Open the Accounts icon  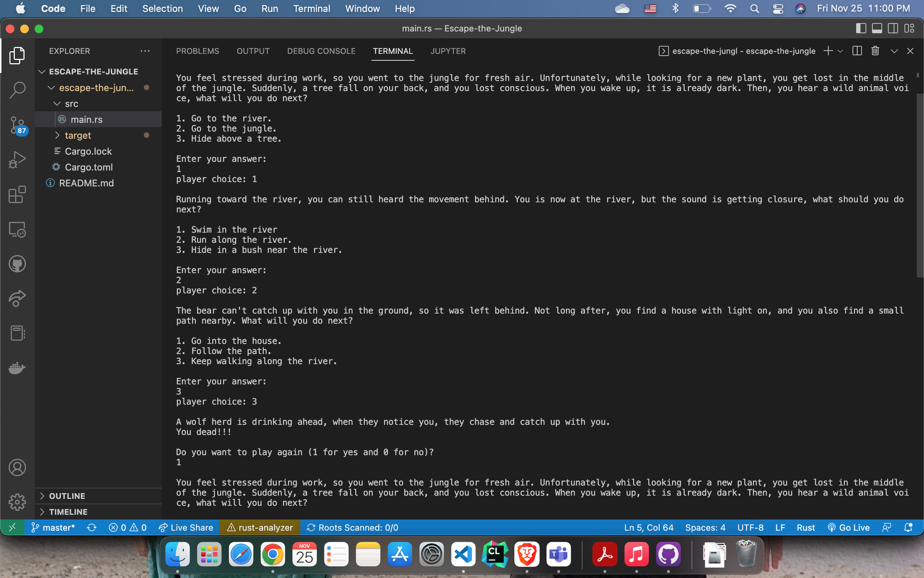17,467
